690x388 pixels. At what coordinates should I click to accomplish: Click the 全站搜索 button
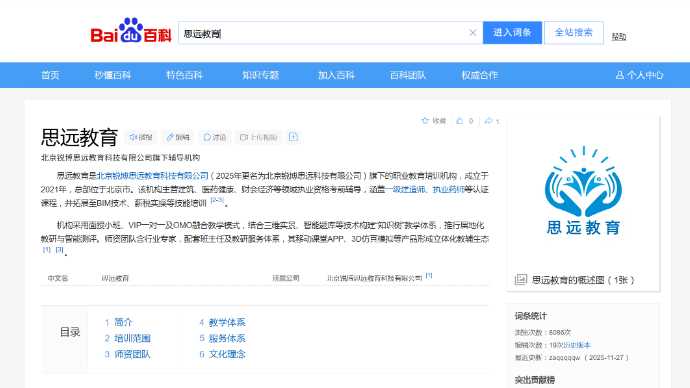[x=574, y=33]
